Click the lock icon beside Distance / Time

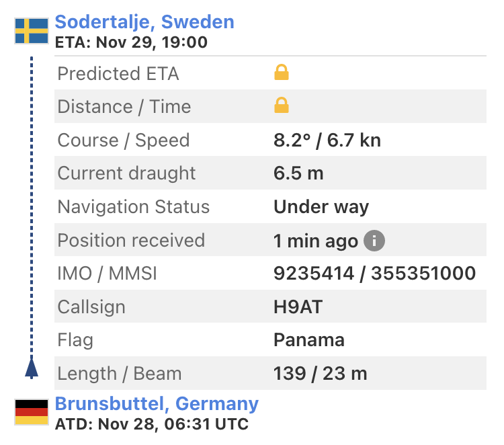click(282, 106)
